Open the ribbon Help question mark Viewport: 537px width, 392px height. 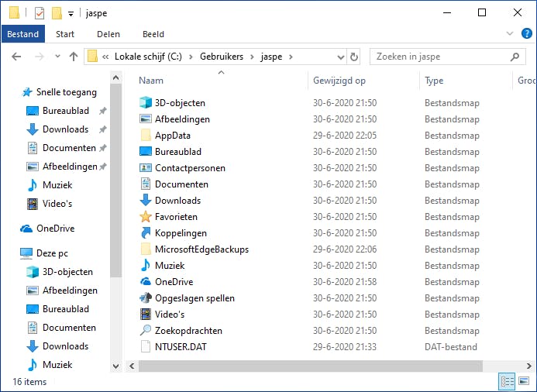coord(525,34)
